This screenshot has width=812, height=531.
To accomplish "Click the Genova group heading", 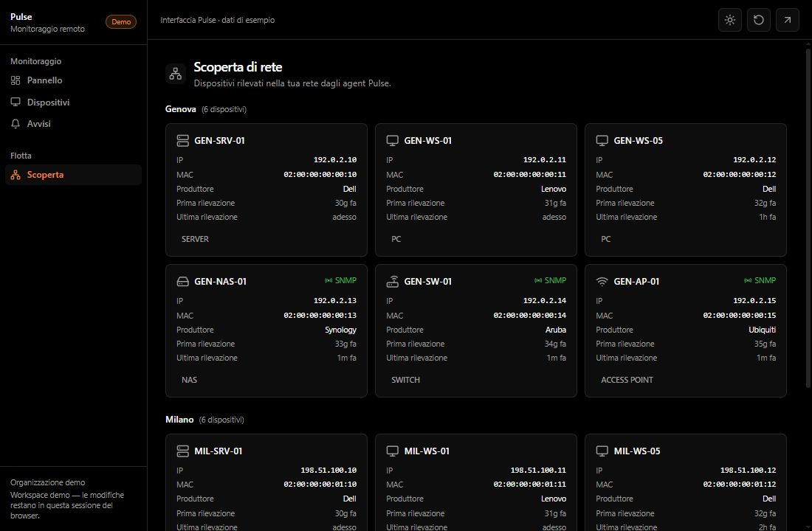I will [x=181, y=109].
